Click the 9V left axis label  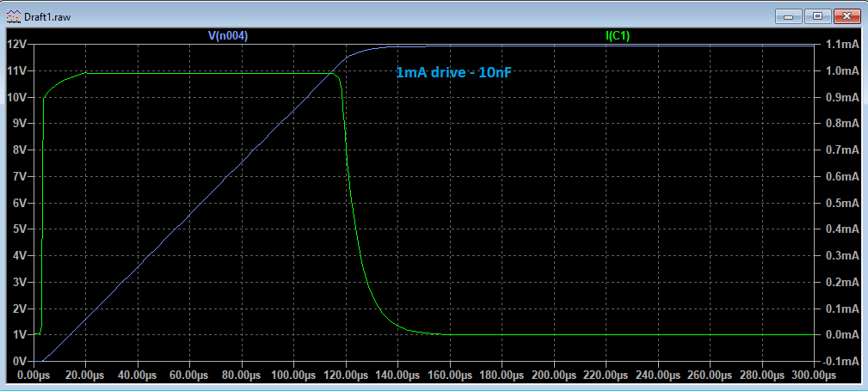click(x=21, y=124)
